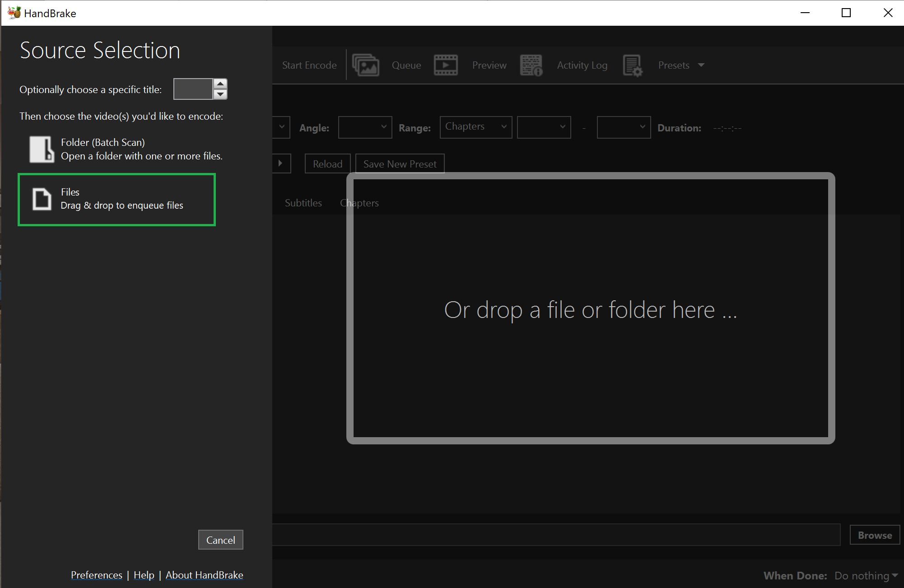Switch to the Subtitles tab

coord(303,202)
